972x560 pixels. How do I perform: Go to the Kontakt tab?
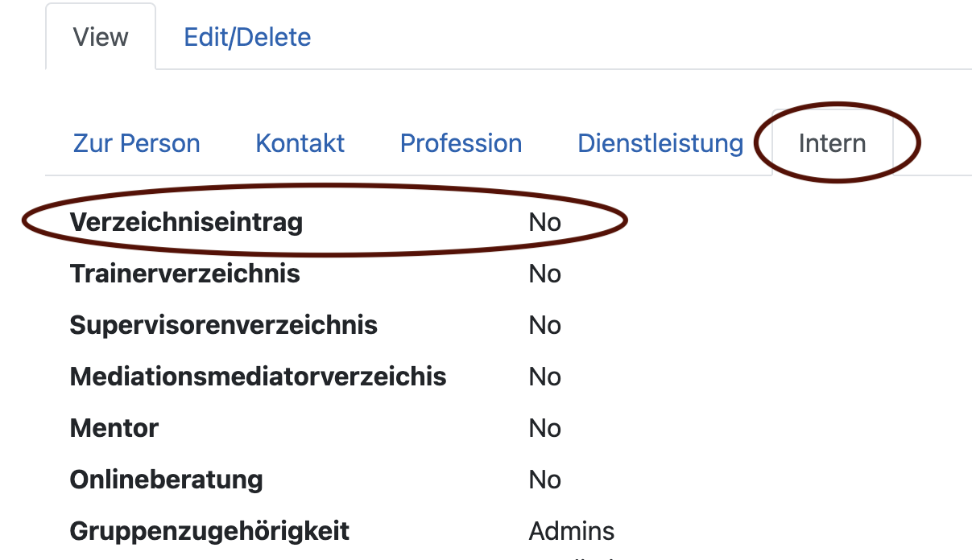coord(300,143)
